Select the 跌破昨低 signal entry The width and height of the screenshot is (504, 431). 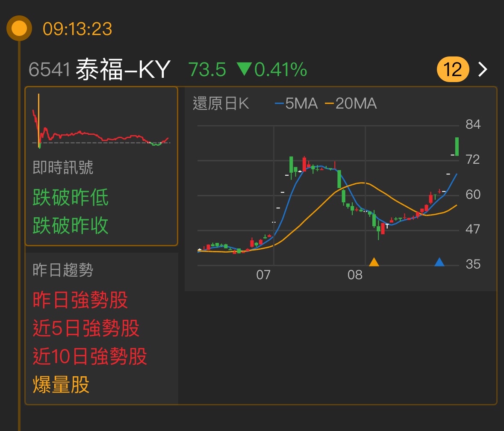[x=71, y=197]
